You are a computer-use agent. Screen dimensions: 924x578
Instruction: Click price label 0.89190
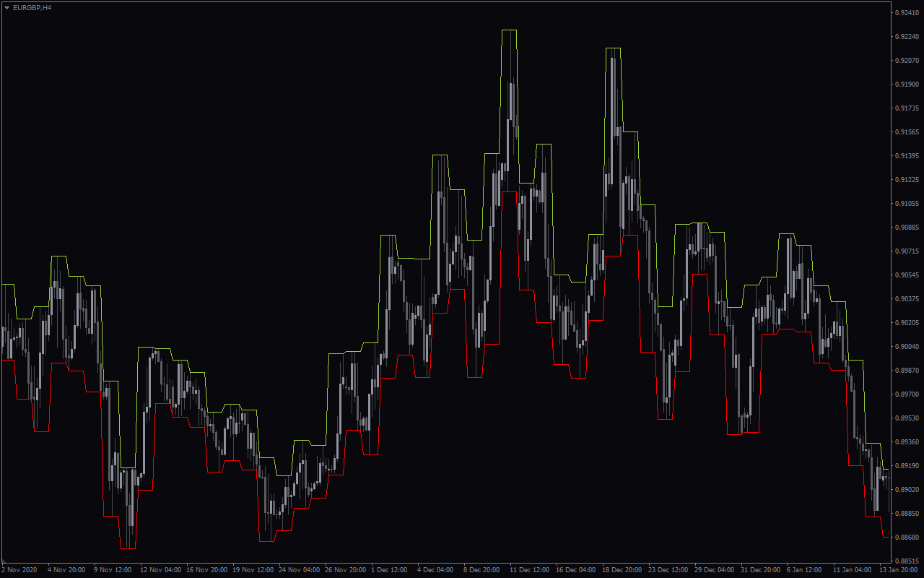pyautogui.click(x=906, y=466)
